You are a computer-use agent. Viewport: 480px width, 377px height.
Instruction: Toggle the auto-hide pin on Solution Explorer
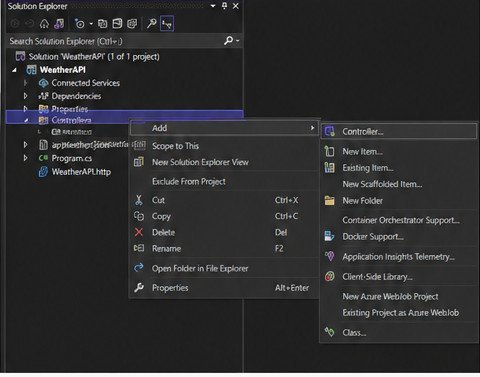(x=224, y=6)
